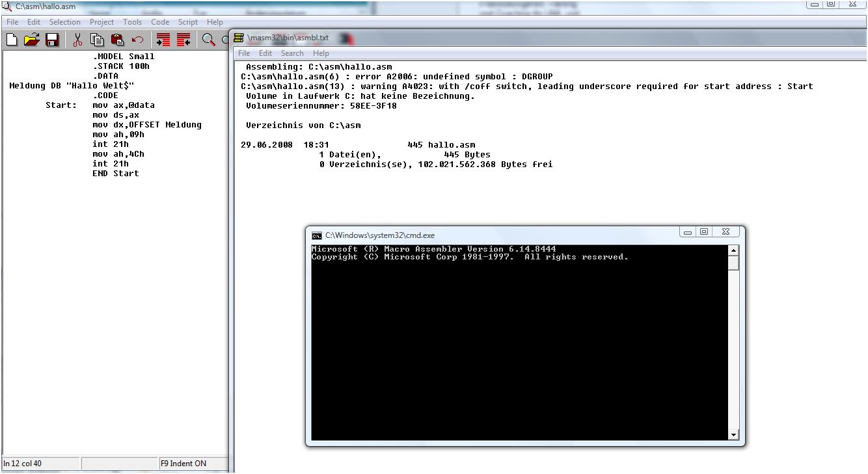The image size is (868, 474).
Task: Click cmd.exe scrollbar down arrow
Action: [x=733, y=434]
